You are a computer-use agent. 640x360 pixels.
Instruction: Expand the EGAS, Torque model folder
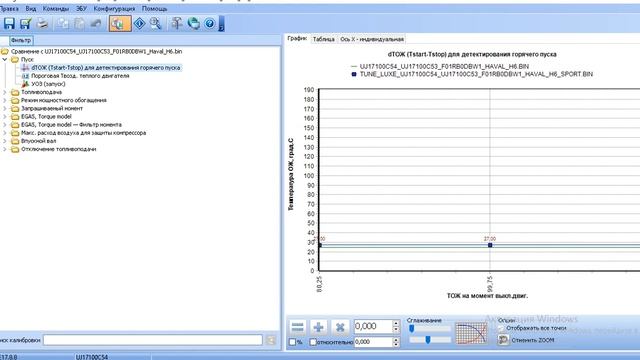point(5,117)
